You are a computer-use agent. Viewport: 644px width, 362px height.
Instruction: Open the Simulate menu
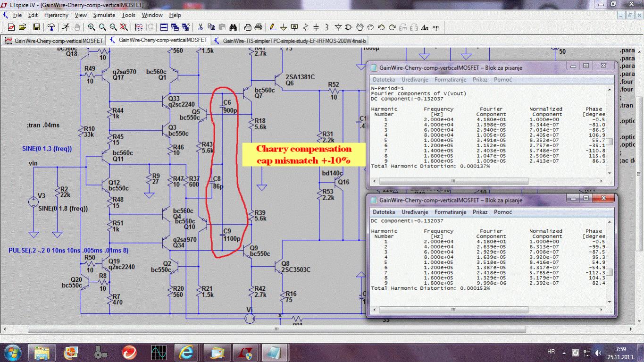click(104, 15)
